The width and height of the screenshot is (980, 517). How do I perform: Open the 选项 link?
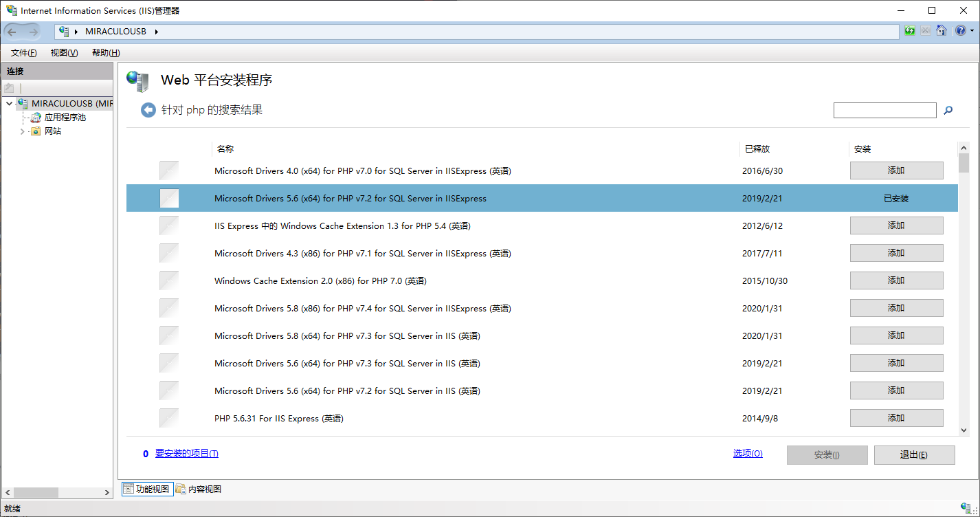pos(748,454)
